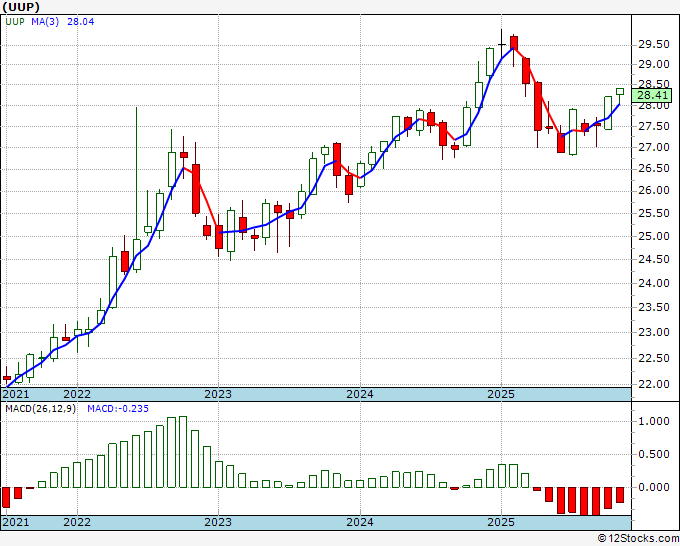Click the 29.50 price axis label
The width and height of the screenshot is (680, 546).
pos(654,44)
